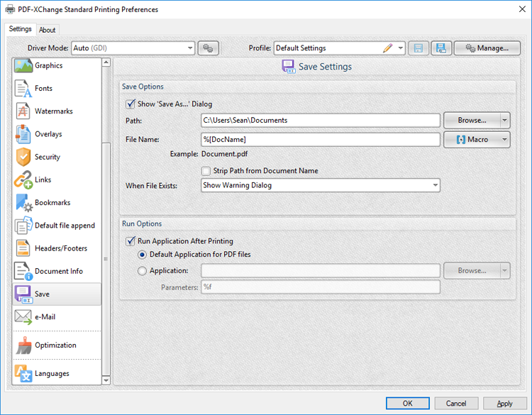This screenshot has height=415, width=532.
Task: Select the Application radio button
Action: point(143,270)
